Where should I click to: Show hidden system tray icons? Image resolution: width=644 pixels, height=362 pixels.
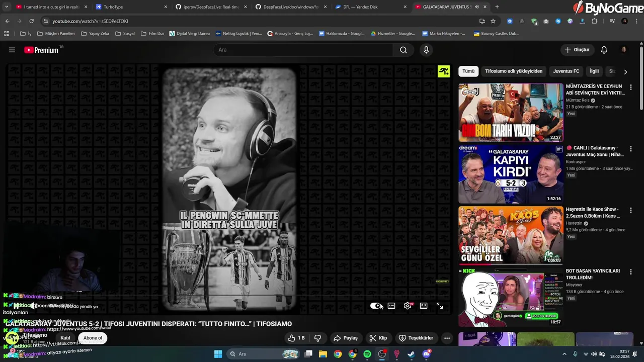click(x=566, y=354)
